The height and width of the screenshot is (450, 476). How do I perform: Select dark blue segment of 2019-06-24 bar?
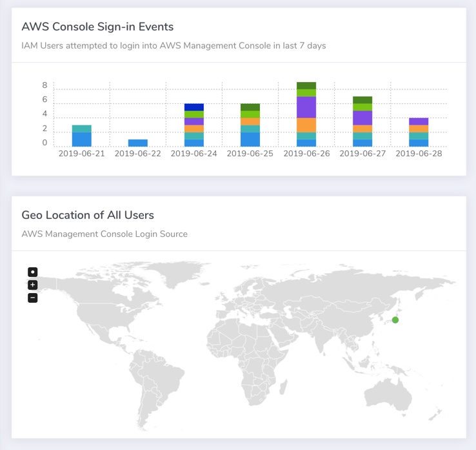click(194, 107)
